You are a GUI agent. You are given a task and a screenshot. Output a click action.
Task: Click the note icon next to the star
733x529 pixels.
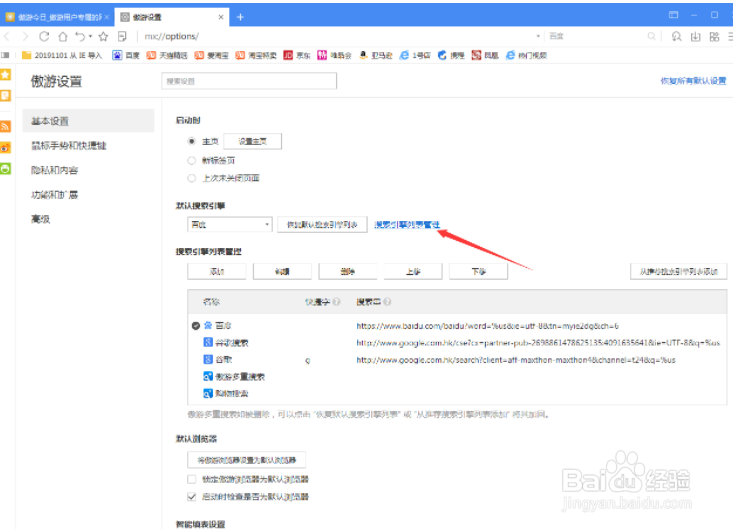tap(122, 36)
